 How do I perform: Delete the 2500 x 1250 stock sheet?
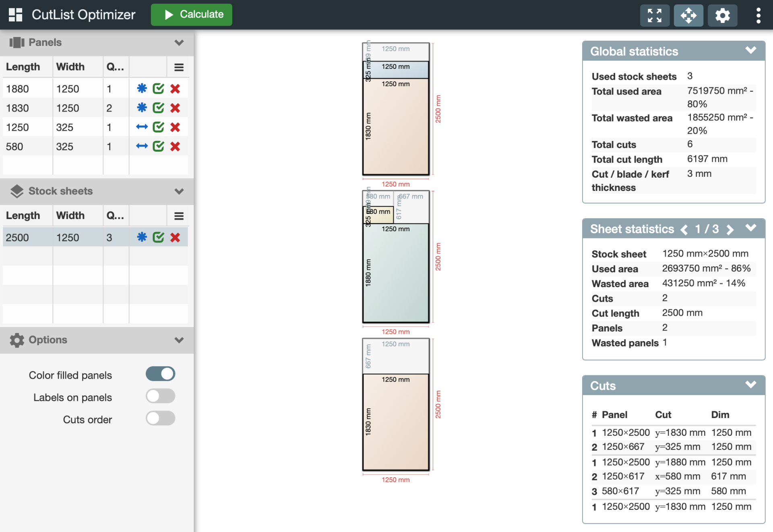[175, 237]
